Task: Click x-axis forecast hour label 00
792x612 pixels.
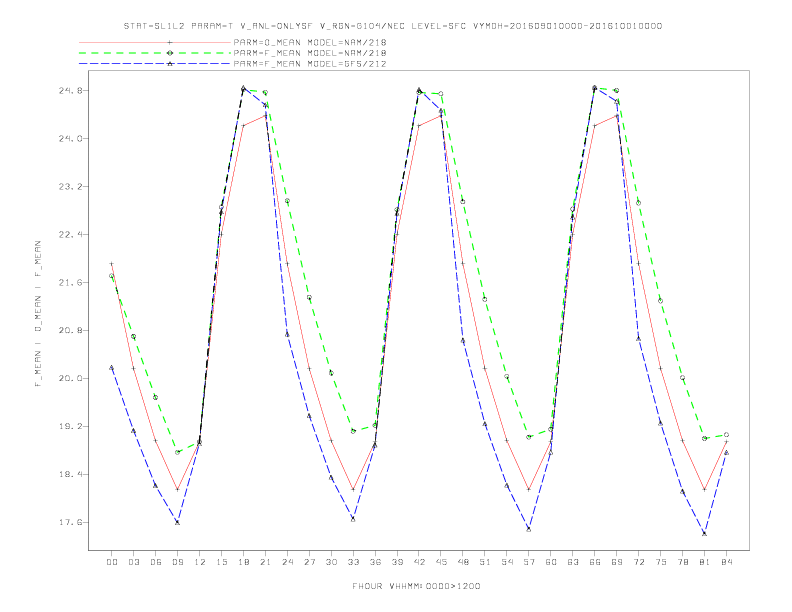Action: (x=112, y=562)
